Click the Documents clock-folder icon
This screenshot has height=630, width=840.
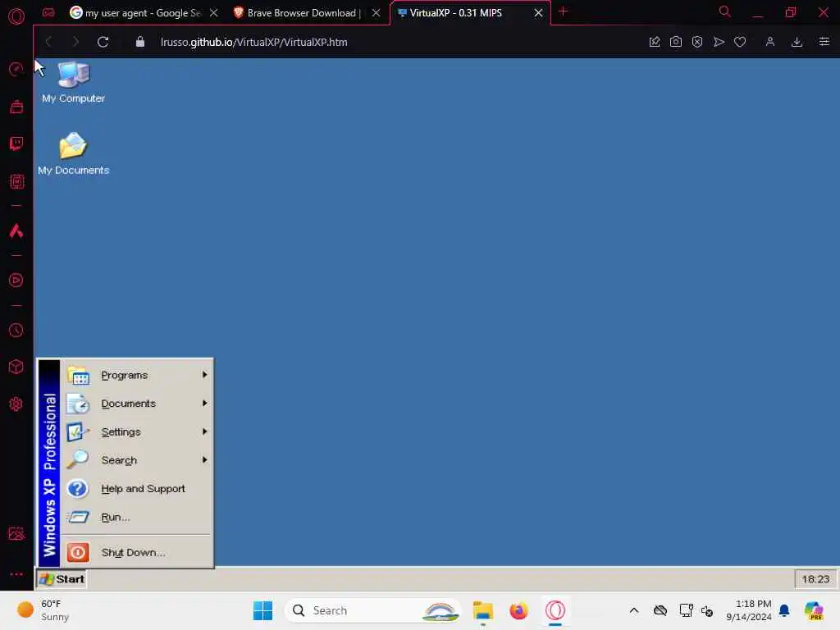click(x=78, y=404)
